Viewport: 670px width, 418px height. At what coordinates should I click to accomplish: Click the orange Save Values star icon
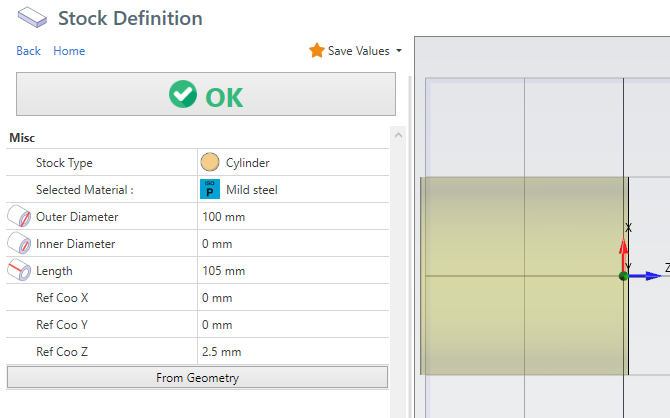point(316,50)
